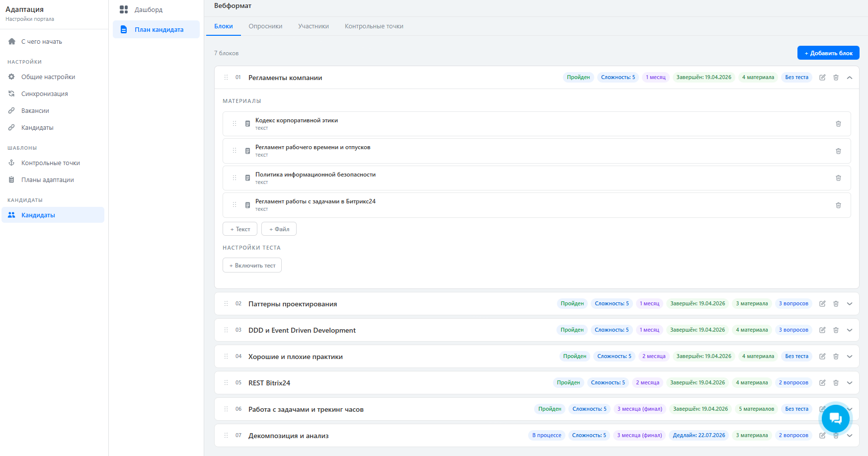Delete the Паттерны проектирования block

click(x=836, y=304)
